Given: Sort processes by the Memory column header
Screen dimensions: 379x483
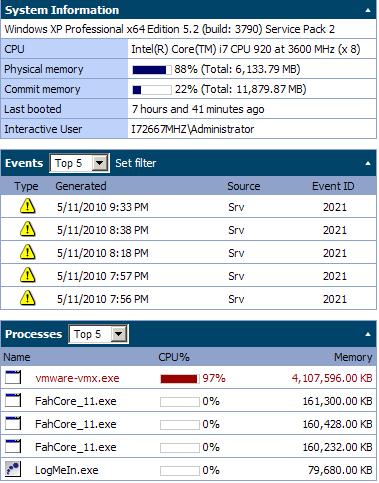Looking at the screenshot, I should click(x=353, y=357).
